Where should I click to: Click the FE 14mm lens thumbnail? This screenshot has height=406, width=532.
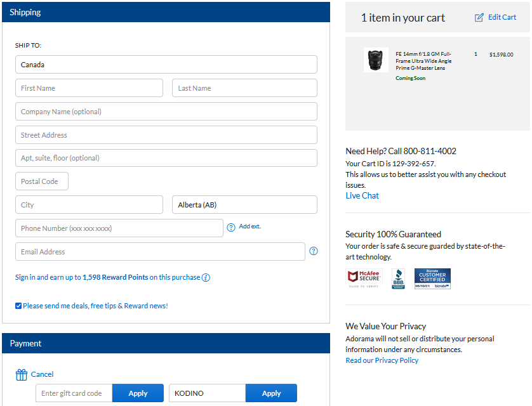tap(376, 60)
